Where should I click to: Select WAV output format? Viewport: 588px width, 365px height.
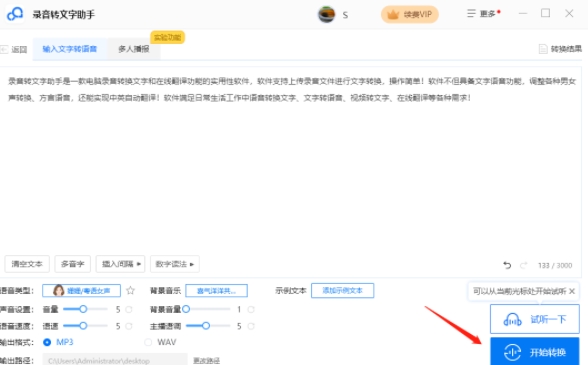148,342
